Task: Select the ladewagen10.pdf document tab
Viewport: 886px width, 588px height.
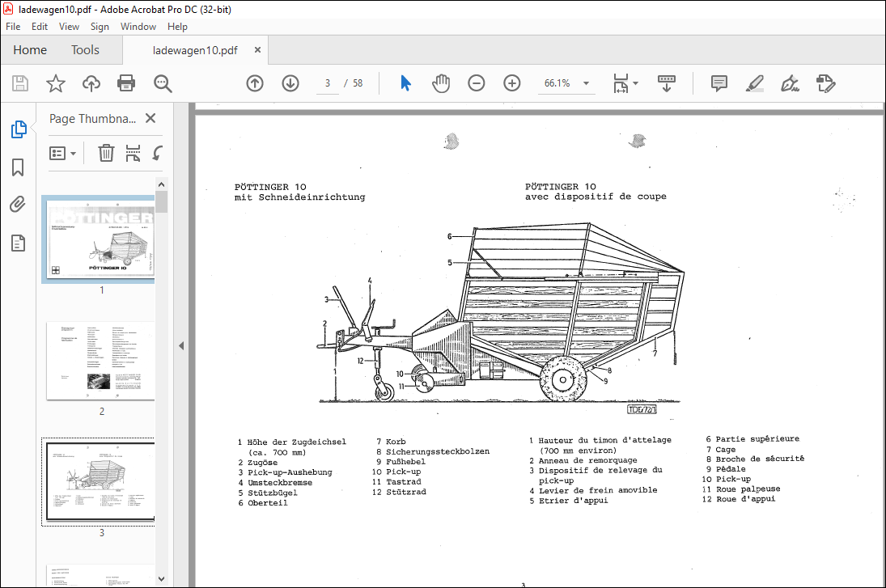Action: coord(195,50)
